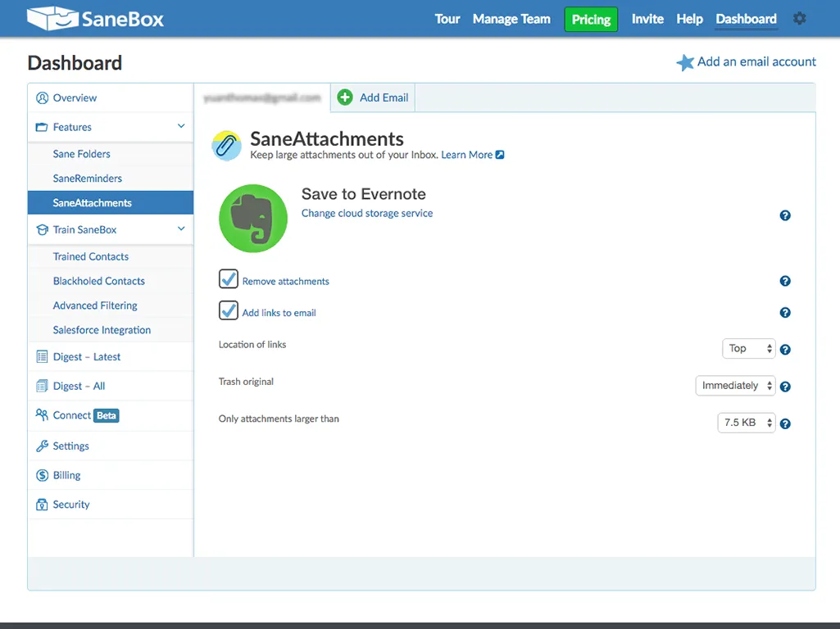Viewport: 840px width, 629px height.
Task: Click the Train SaneBox graduation cap icon
Action: 42,229
